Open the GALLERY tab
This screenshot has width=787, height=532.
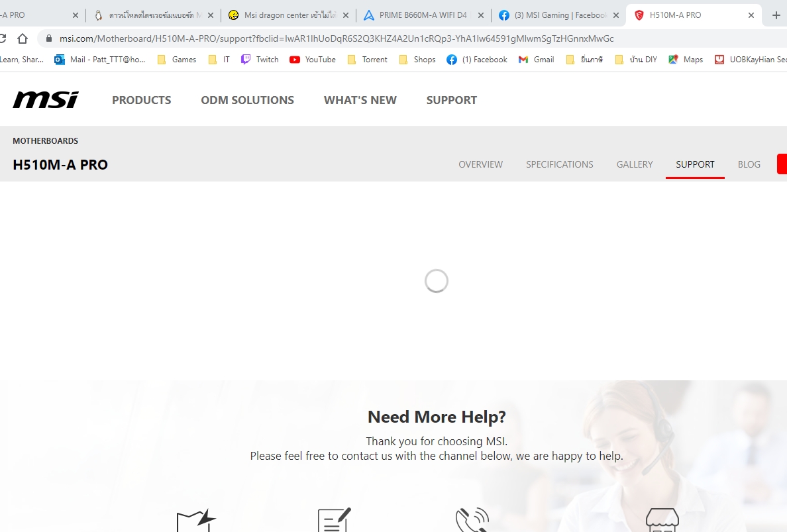[635, 164]
